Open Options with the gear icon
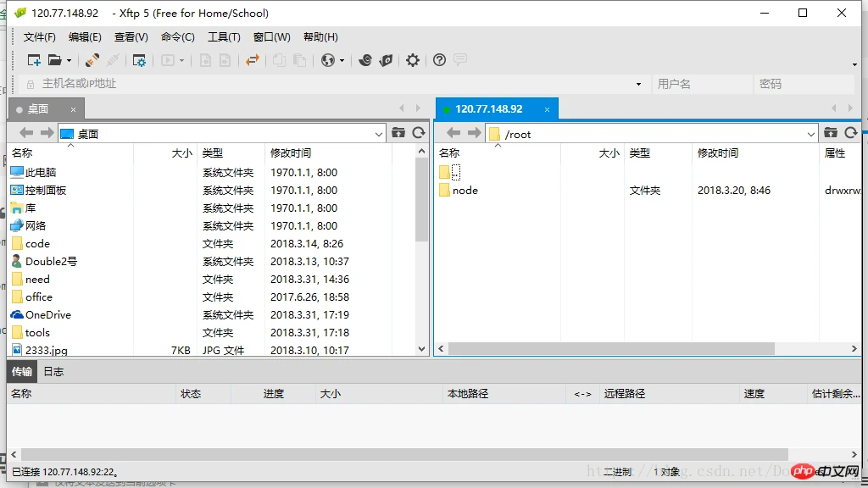This screenshot has width=868, height=488. 413,60
